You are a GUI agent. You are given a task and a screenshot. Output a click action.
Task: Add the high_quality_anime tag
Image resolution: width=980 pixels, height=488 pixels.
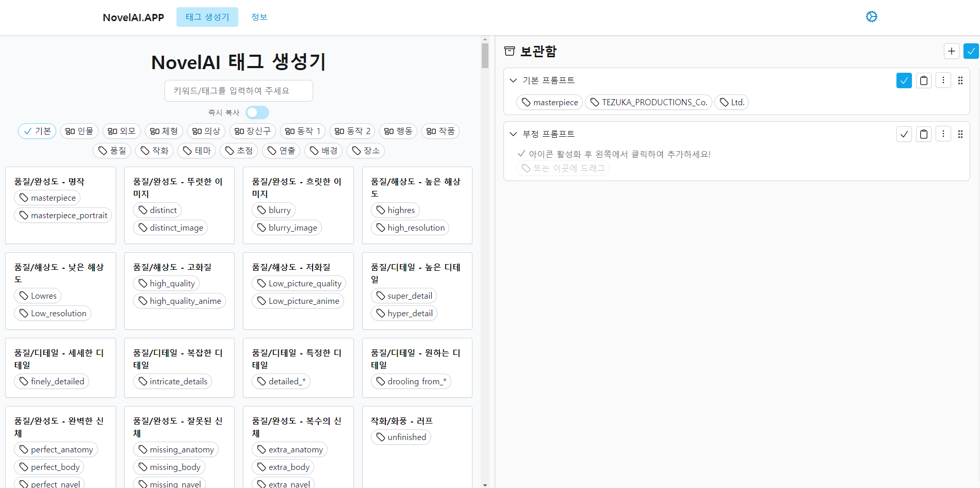pyautogui.click(x=179, y=301)
